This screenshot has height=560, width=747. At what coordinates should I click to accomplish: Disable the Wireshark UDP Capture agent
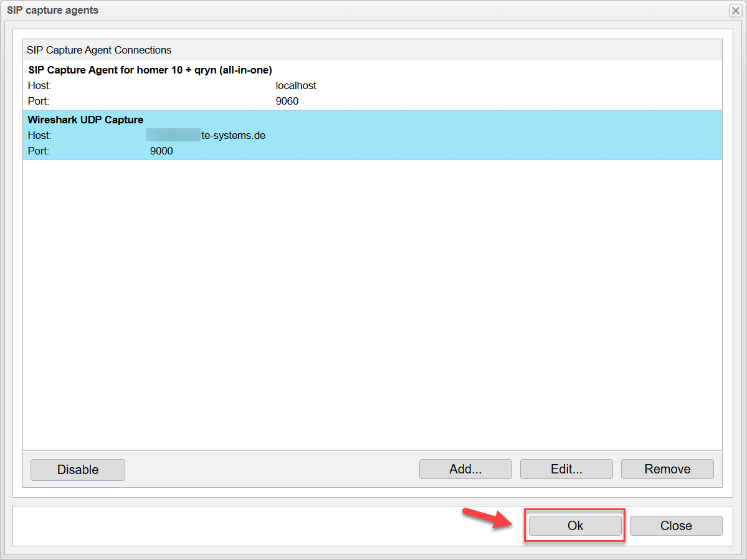point(77,470)
